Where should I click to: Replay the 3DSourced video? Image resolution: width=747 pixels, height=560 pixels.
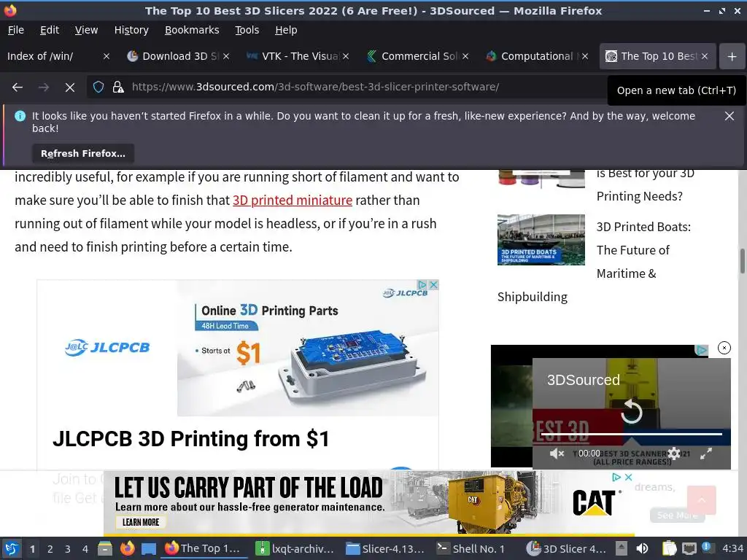coord(632,411)
